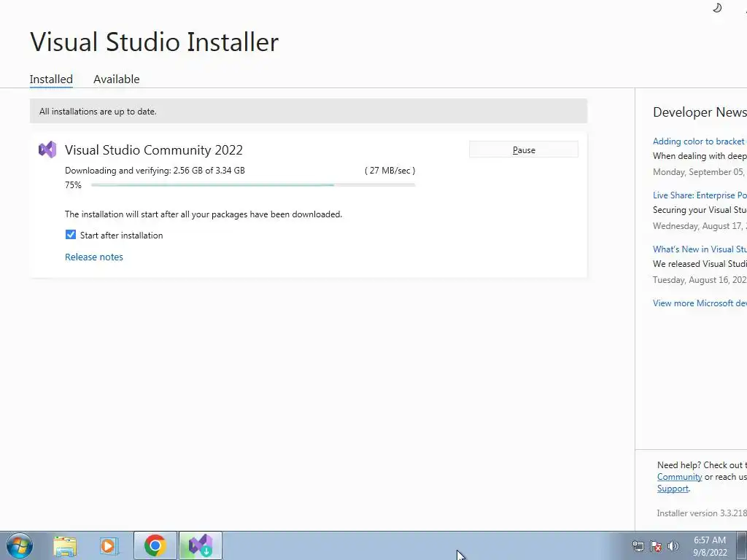Open the network tray icon
747x560 pixels.
[638, 546]
